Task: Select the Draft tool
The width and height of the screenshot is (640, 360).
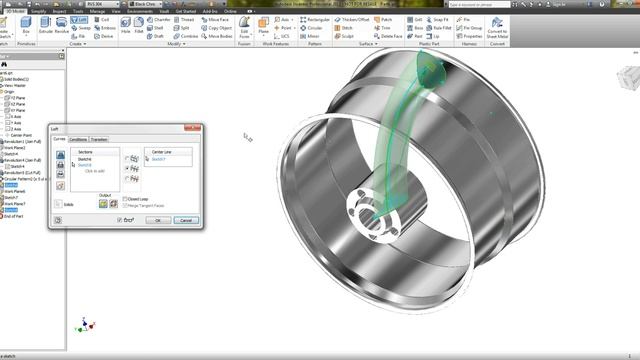Action: (x=155, y=36)
